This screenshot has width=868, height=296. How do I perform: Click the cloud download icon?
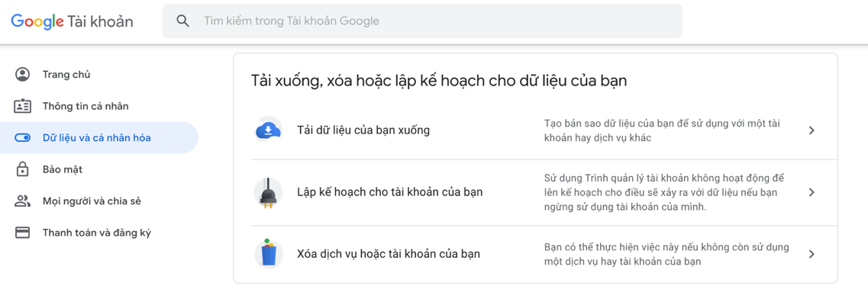click(269, 130)
